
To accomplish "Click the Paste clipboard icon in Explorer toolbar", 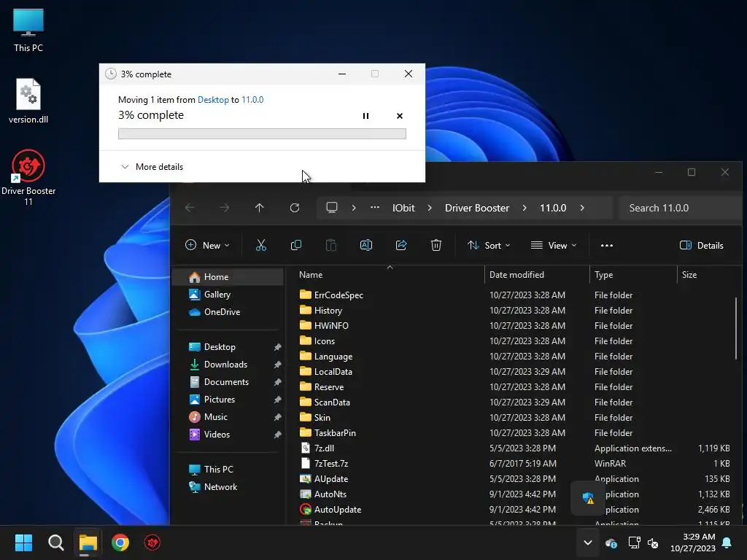I will point(330,245).
